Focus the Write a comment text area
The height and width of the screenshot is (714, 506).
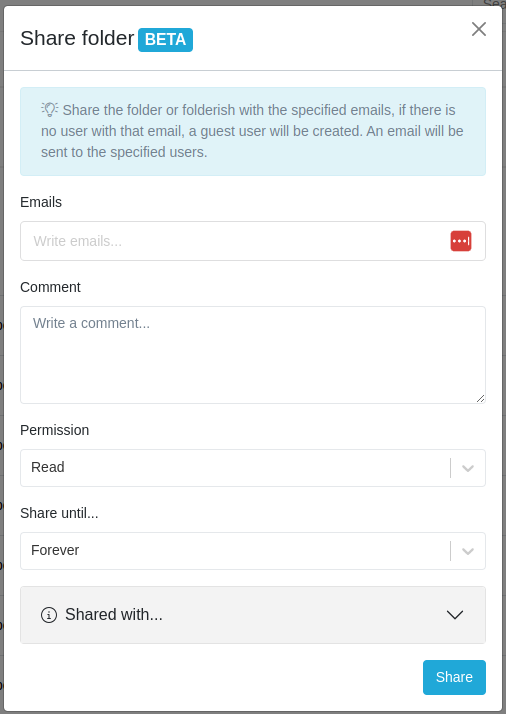pyautogui.click(x=253, y=355)
